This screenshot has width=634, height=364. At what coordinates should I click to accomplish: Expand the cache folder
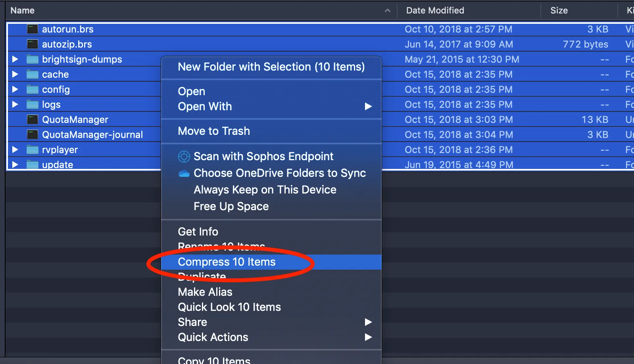click(x=15, y=74)
